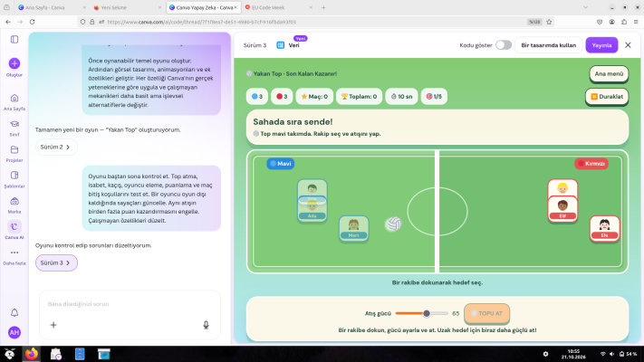
Task: Click the 1/5 round pill
Action: [434, 97]
